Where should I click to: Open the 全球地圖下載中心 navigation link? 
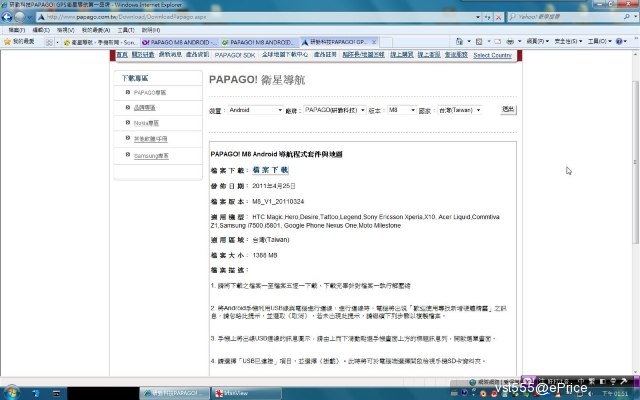point(285,54)
